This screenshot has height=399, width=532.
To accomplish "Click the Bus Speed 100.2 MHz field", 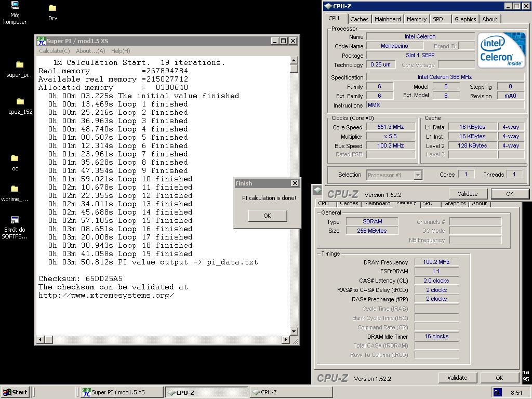I will [x=391, y=145].
